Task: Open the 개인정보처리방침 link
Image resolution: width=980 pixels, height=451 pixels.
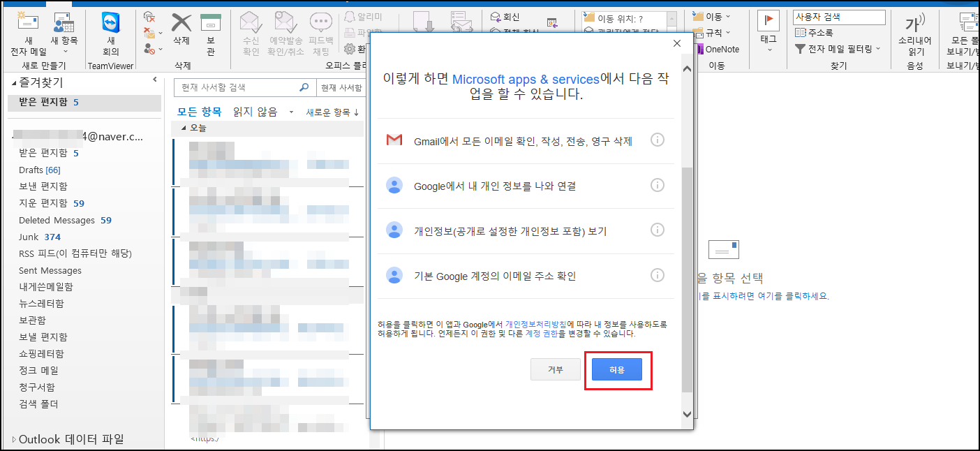Action: [x=536, y=324]
